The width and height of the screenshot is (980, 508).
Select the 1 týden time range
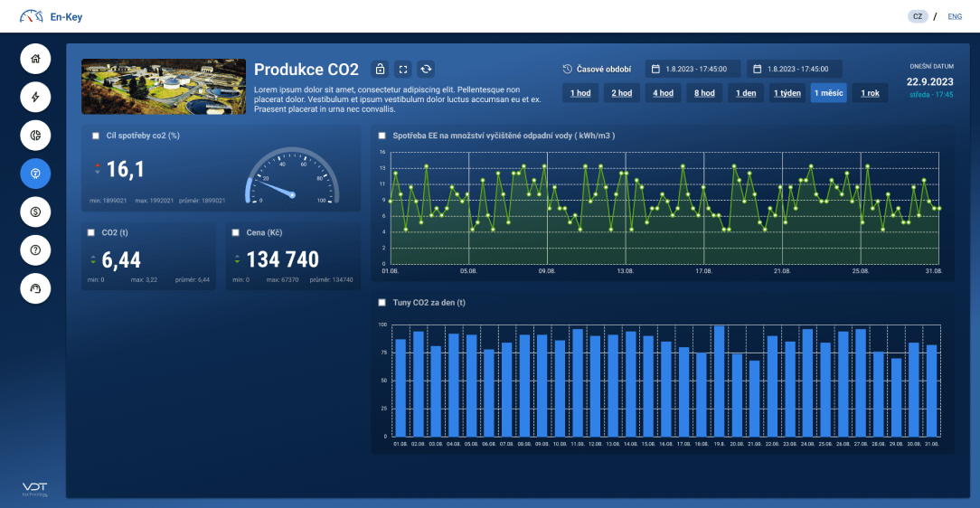point(787,93)
